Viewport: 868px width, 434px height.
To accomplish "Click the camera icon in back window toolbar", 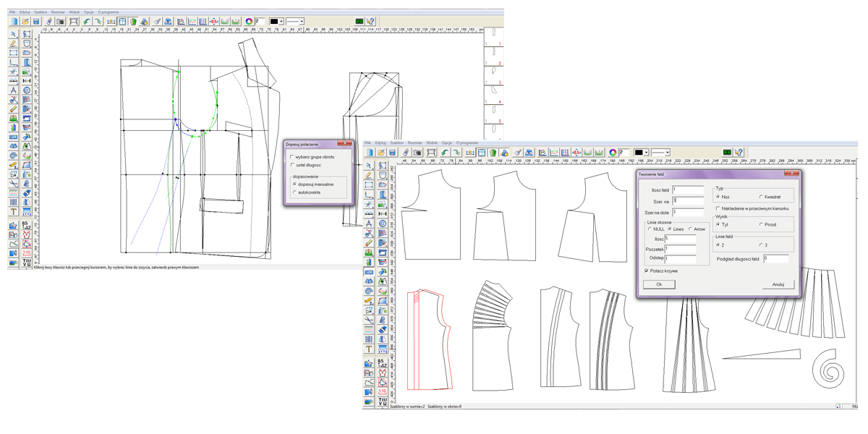I will (61, 22).
